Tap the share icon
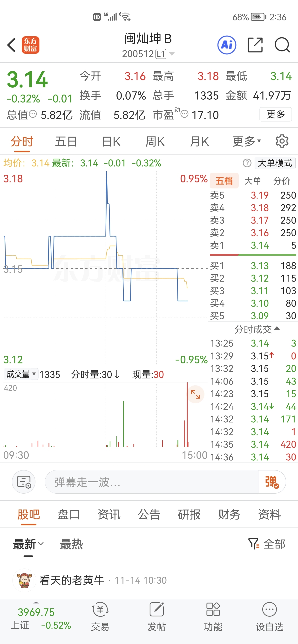Image resolution: width=298 pixels, height=644 pixels. coord(255,45)
